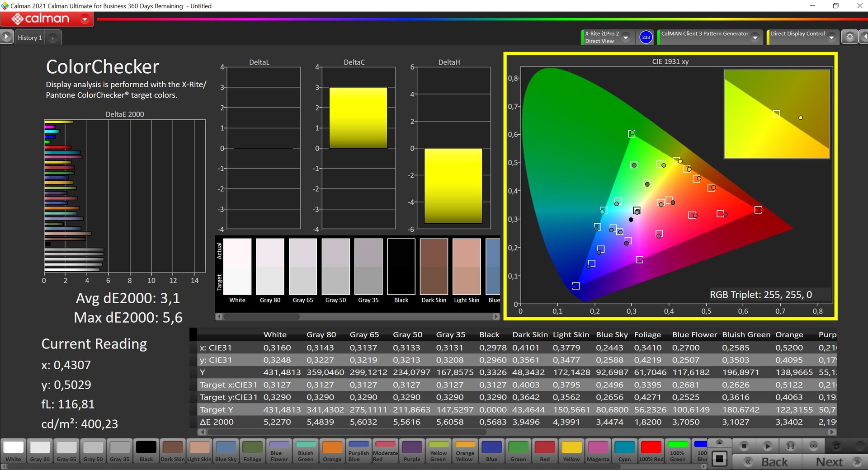Image resolution: width=868 pixels, height=470 pixels.
Task: Stop the measurement reading
Action: tap(744, 446)
